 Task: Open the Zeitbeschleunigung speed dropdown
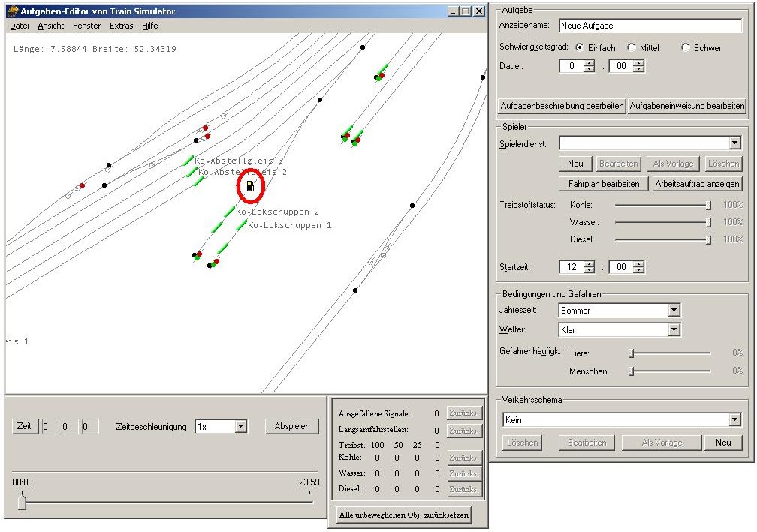point(240,426)
